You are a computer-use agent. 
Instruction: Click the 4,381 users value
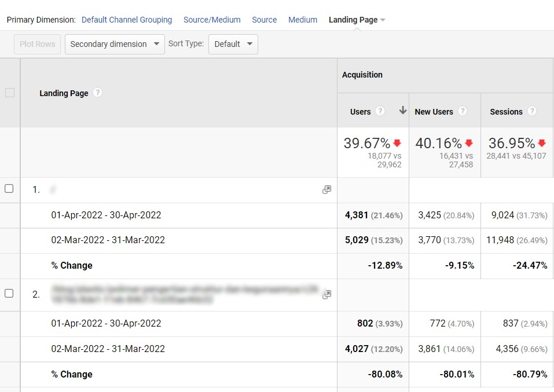click(357, 215)
